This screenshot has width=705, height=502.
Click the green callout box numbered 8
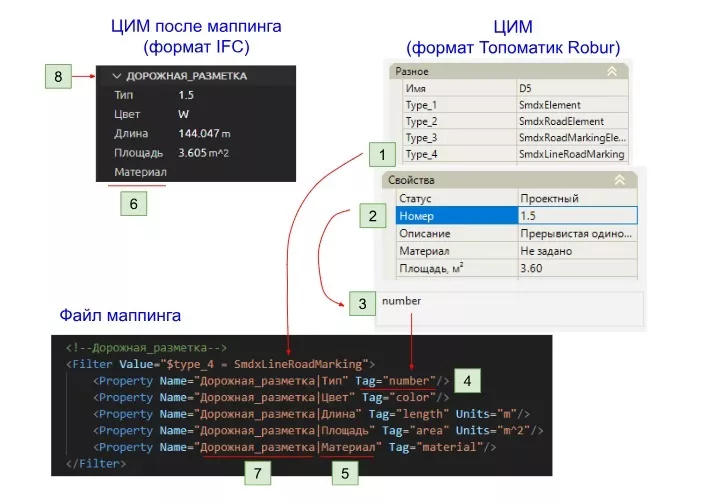(58, 76)
